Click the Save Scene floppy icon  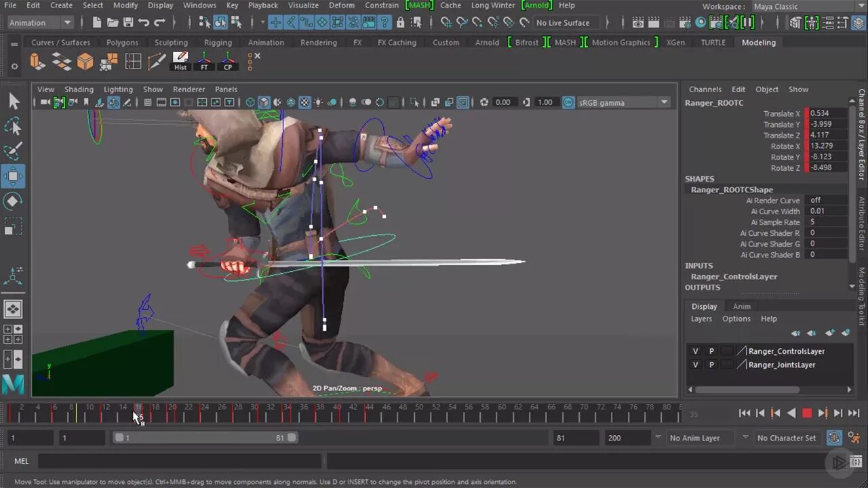pos(128,22)
